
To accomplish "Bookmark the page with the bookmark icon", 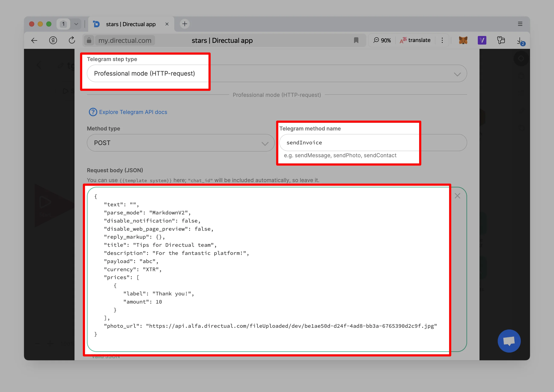I will coord(356,40).
